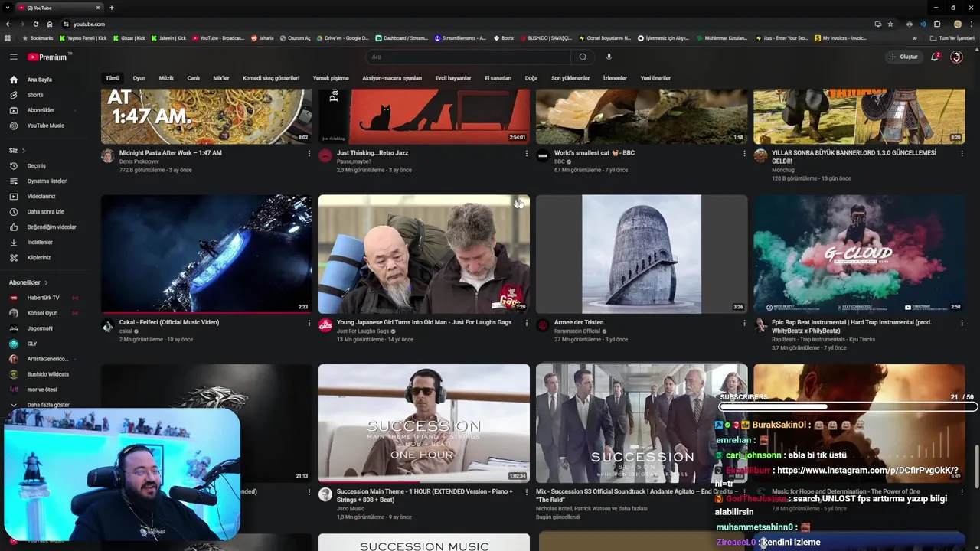Open options menu for World's smallest cat

click(x=744, y=154)
